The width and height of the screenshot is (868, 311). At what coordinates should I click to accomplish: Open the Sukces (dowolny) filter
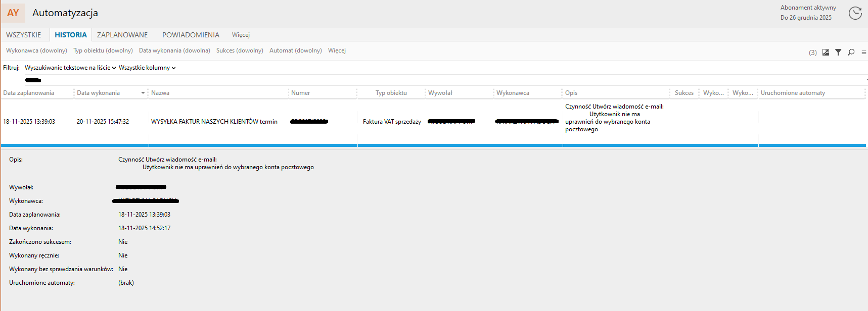pyautogui.click(x=240, y=50)
